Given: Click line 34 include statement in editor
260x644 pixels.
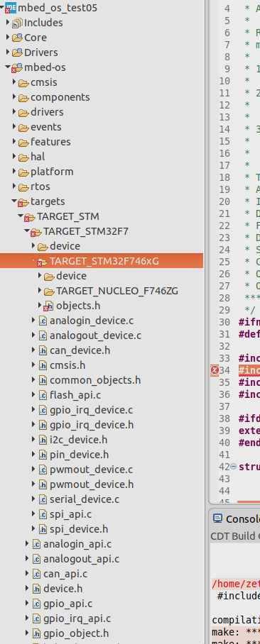Looking at the screenshot, I should 249,370.
